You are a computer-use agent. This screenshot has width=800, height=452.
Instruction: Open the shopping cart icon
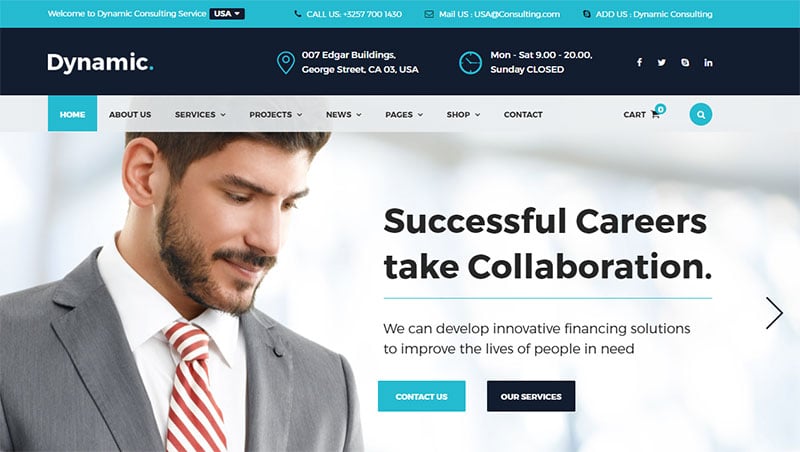[x=655, y=114]
